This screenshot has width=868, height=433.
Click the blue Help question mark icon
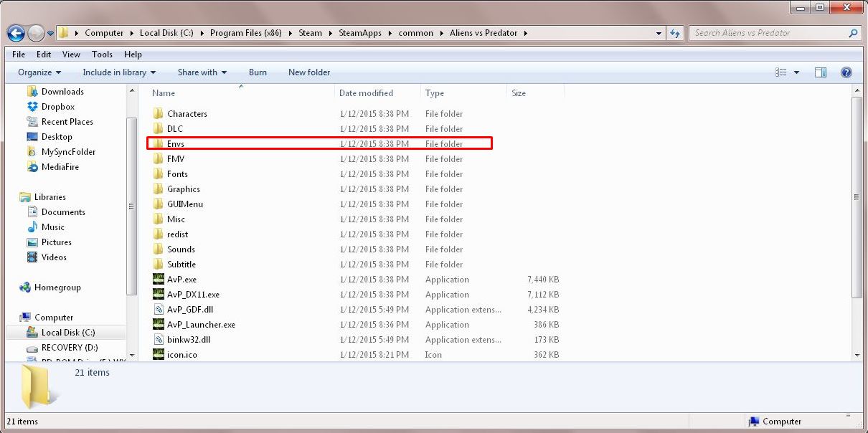tap(846, 72)
